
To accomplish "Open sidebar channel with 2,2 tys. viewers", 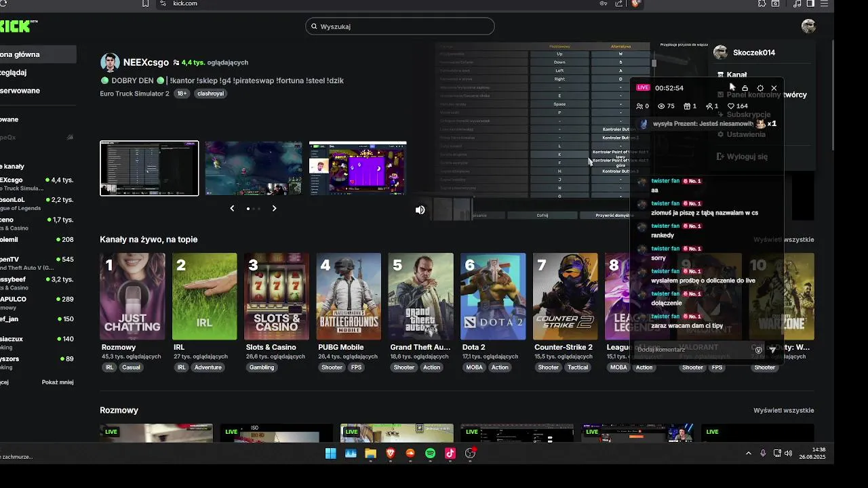I will (38, 204).
